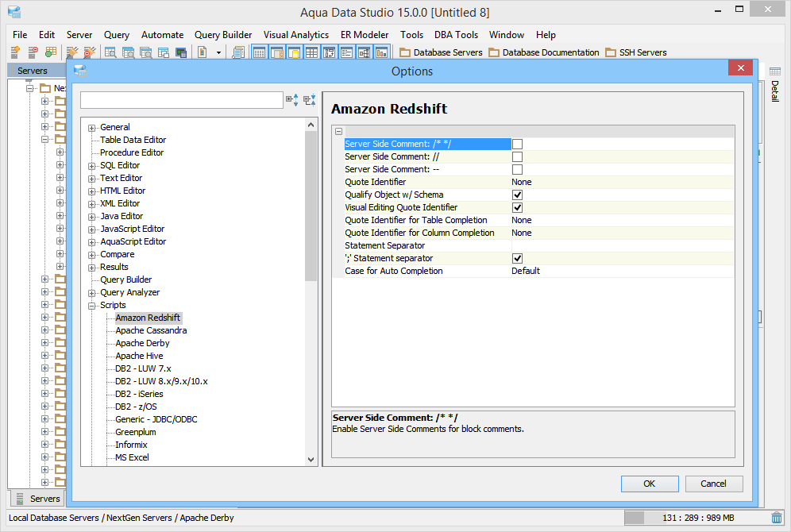Open the Case for Auto Completion dropdown
This screenshot has height=532, width=791.
pos(623,271)
